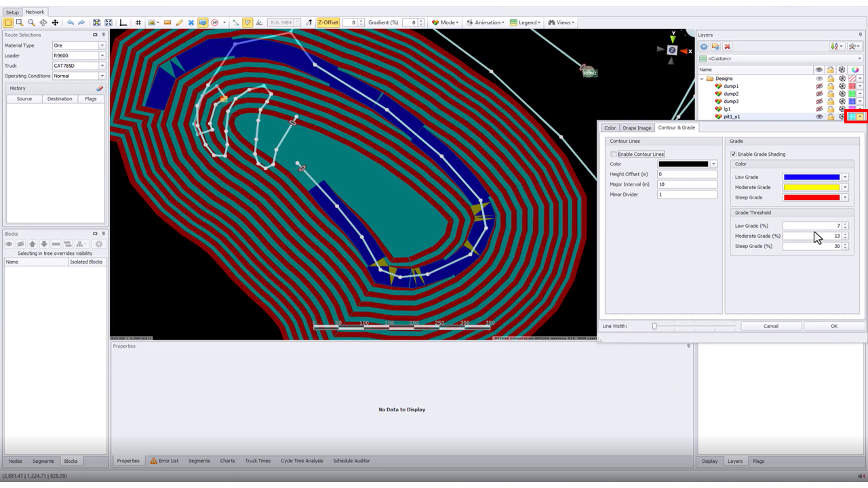The height and width of the screenshot is (488, 868).
Task: Toggle the grid icon in the toolbar
Action: click(138, 22)
